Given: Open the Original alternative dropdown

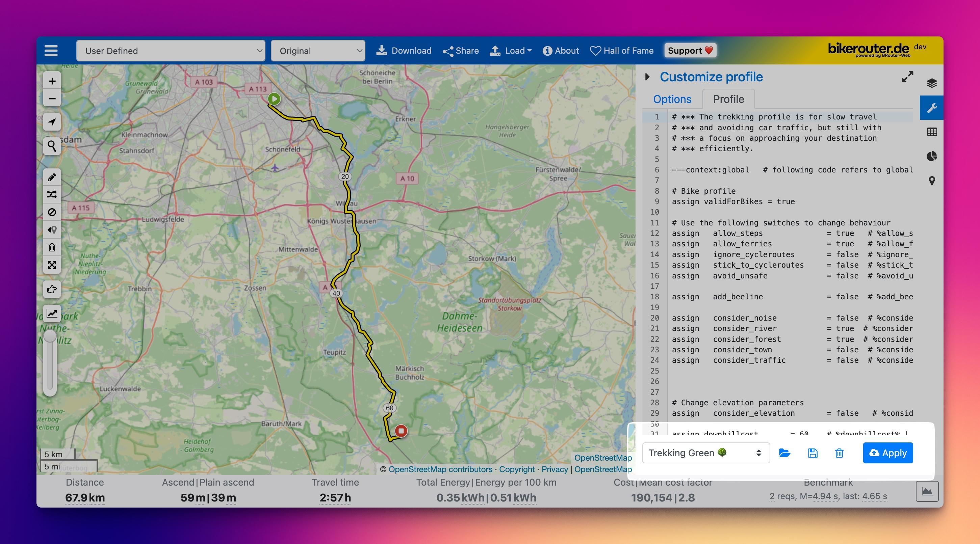Looking at the screenshot, I should point(318,51).
